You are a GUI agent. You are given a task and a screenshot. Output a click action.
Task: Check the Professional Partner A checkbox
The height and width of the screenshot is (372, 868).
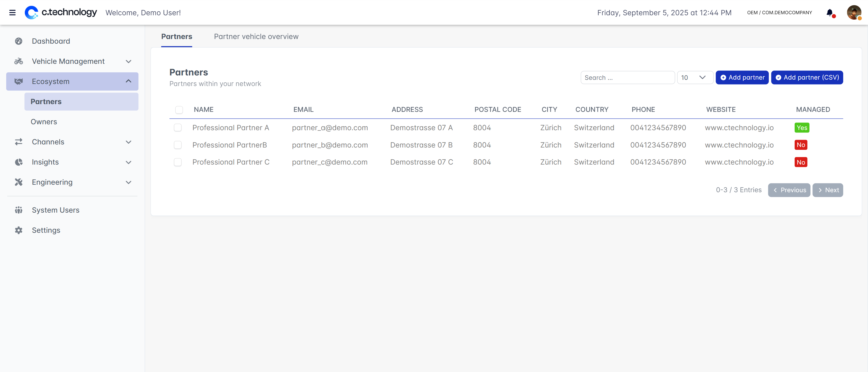click(177, 128)
